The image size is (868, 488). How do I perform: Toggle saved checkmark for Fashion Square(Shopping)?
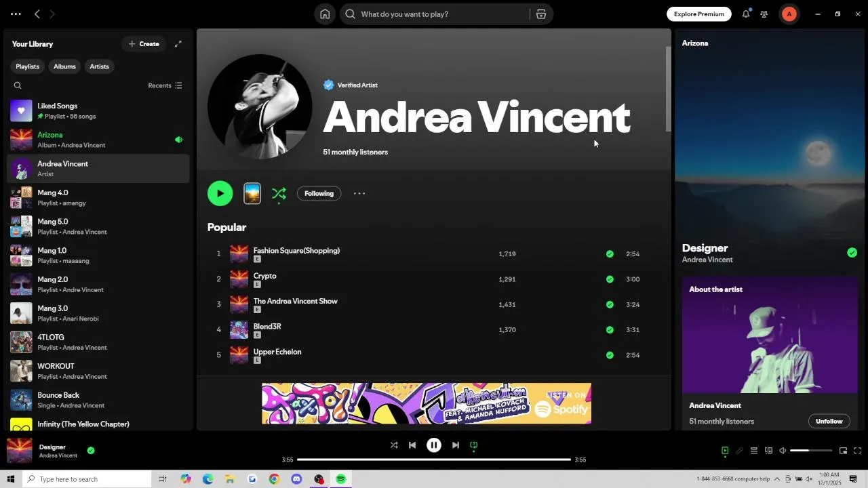(610, 254)
